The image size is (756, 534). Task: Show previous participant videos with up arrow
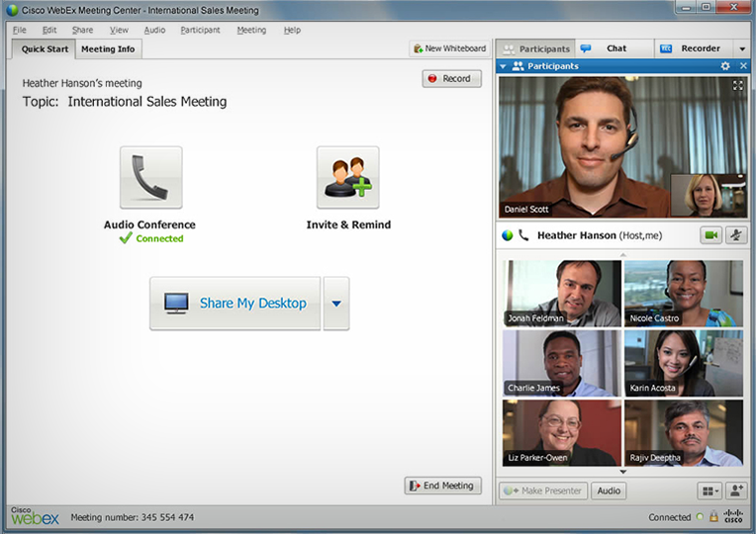(x=623, y=254)
